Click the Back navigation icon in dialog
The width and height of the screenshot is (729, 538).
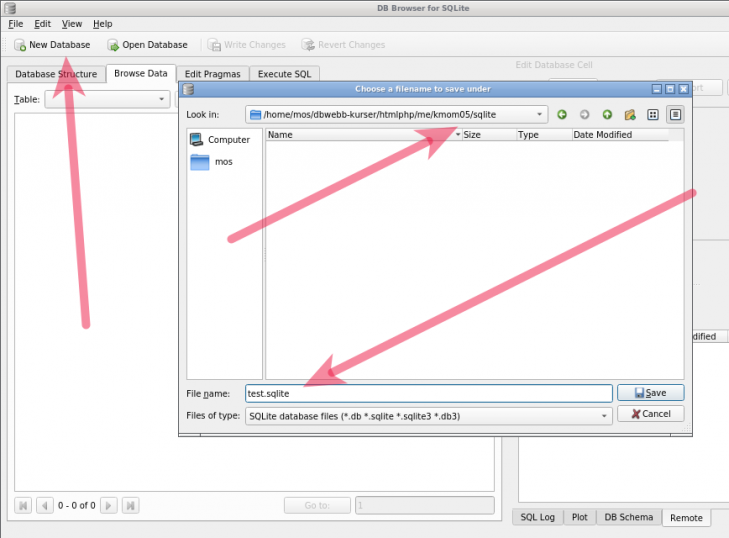(x=562, y=114)
